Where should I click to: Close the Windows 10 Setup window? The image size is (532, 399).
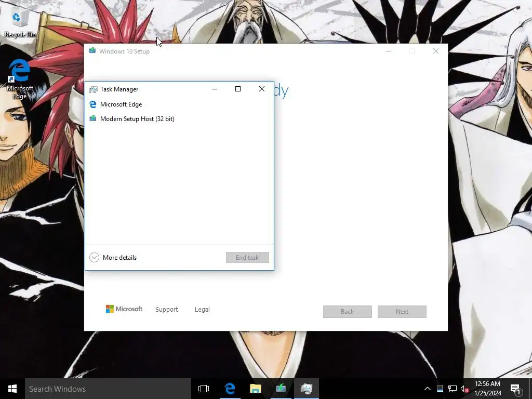point(436,51)
